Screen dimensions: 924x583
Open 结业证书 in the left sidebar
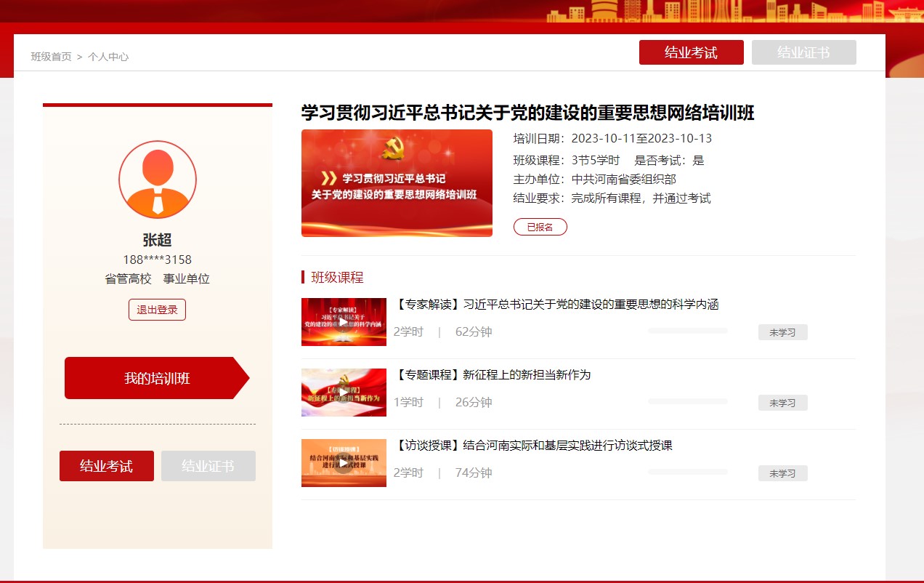[x=208, y=466]
